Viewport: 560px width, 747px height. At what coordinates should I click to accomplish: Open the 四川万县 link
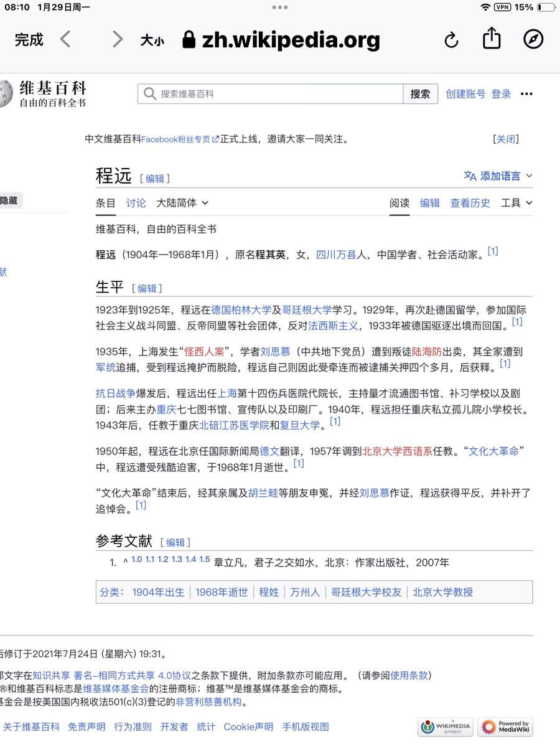(336, 255)
